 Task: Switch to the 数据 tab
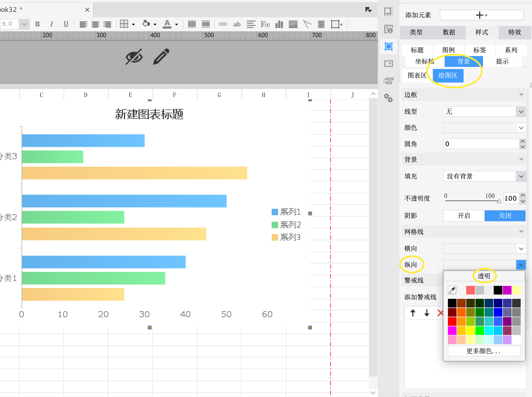[x=449, y=32]
